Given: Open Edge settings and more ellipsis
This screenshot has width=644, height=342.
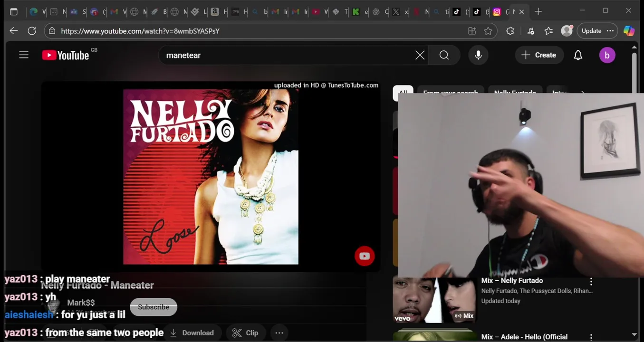Looking at the screenshot, I should tap(610, 31).
